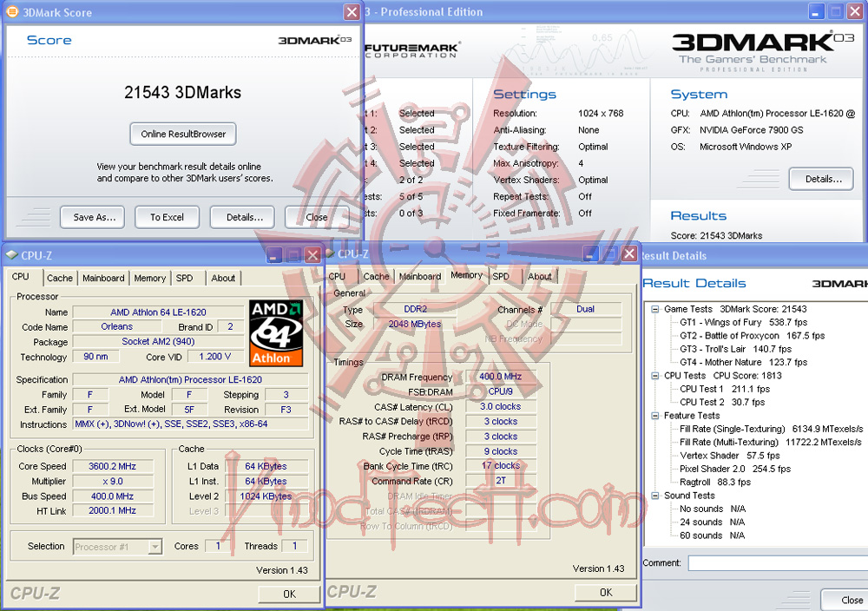
Task: Select GT1 - Wings of Fury result row
Action: [744, 323]
